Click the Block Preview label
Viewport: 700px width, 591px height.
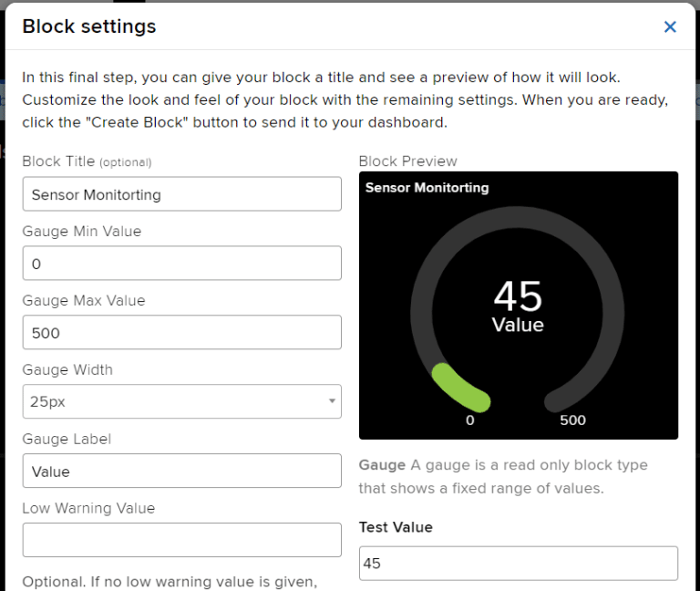[407, 161]
